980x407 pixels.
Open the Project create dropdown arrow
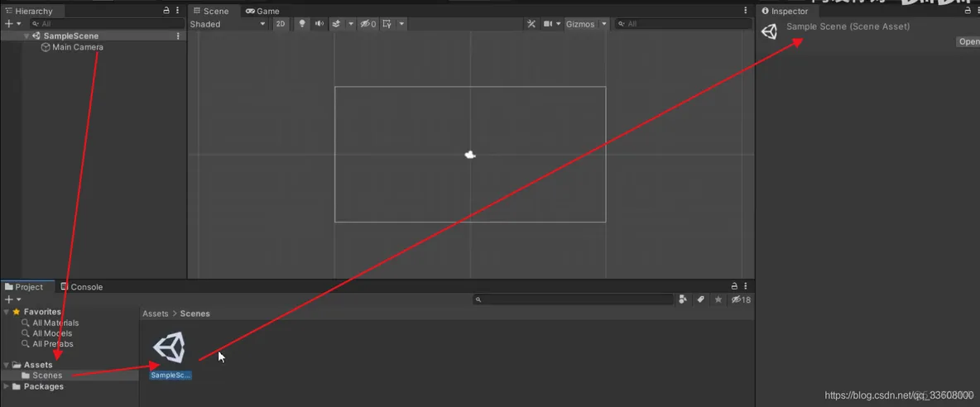pos(19,300)
